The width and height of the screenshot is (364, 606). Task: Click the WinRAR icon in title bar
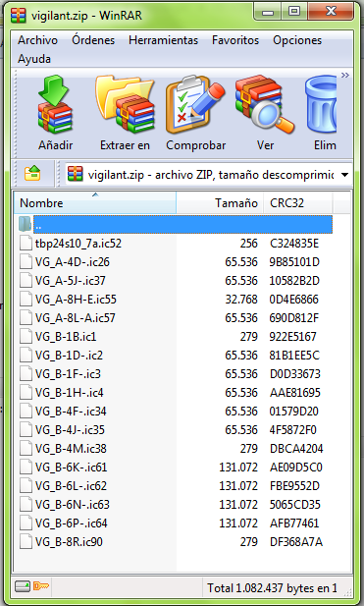click(x=18, y=15)
